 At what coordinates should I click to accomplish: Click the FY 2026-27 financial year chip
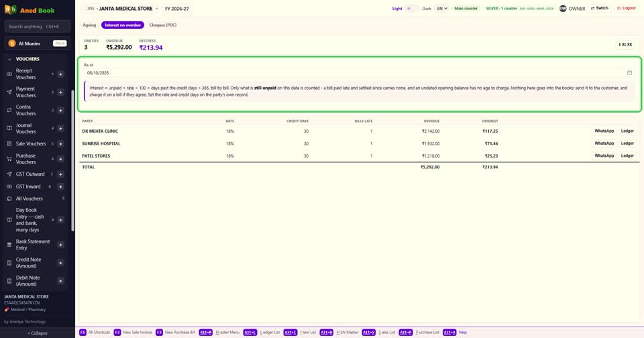177,8
